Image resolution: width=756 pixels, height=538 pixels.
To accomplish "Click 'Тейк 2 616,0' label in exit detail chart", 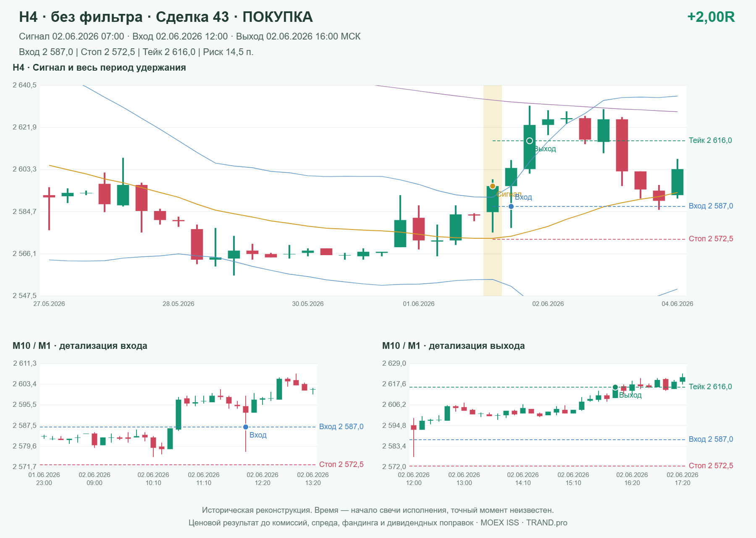I will (710, 387).
